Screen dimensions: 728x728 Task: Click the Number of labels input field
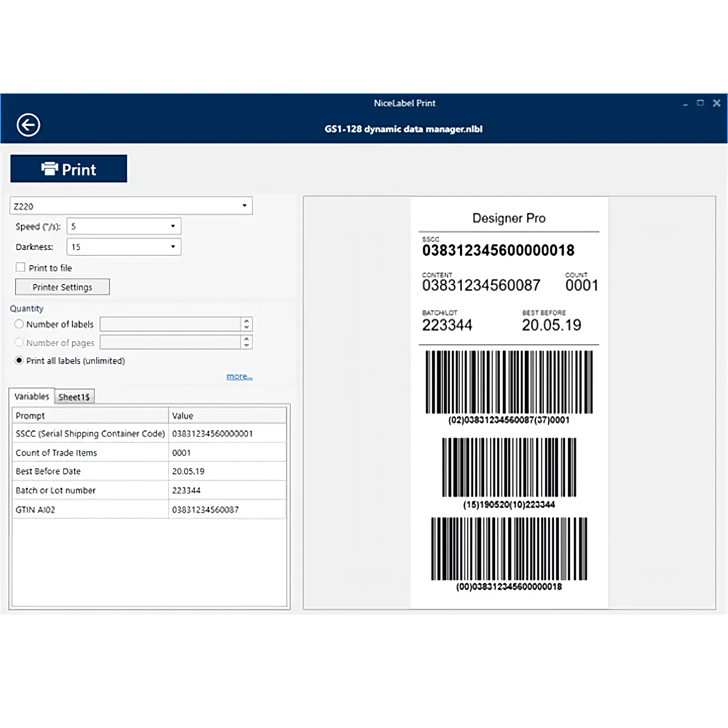(x=170, y=324)
